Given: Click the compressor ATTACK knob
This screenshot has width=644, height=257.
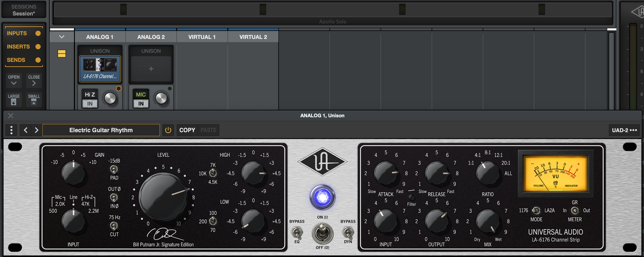Looking at the screenshot, I should (386, 173).
